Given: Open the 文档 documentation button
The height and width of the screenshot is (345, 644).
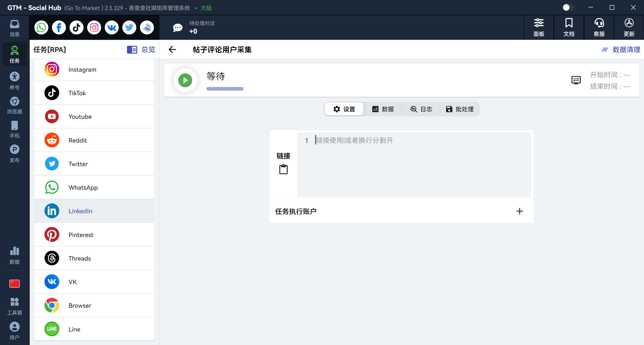Looking at the screenshot, I should click(569, 28).
